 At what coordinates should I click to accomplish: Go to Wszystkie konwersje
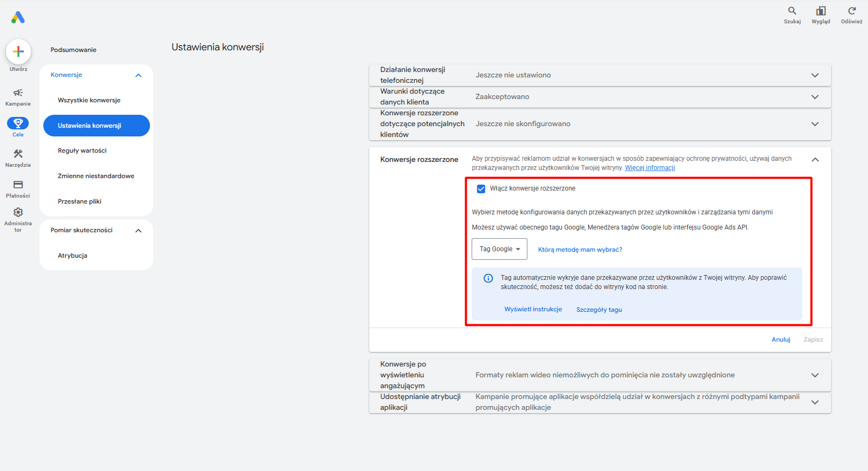[89, 100]
